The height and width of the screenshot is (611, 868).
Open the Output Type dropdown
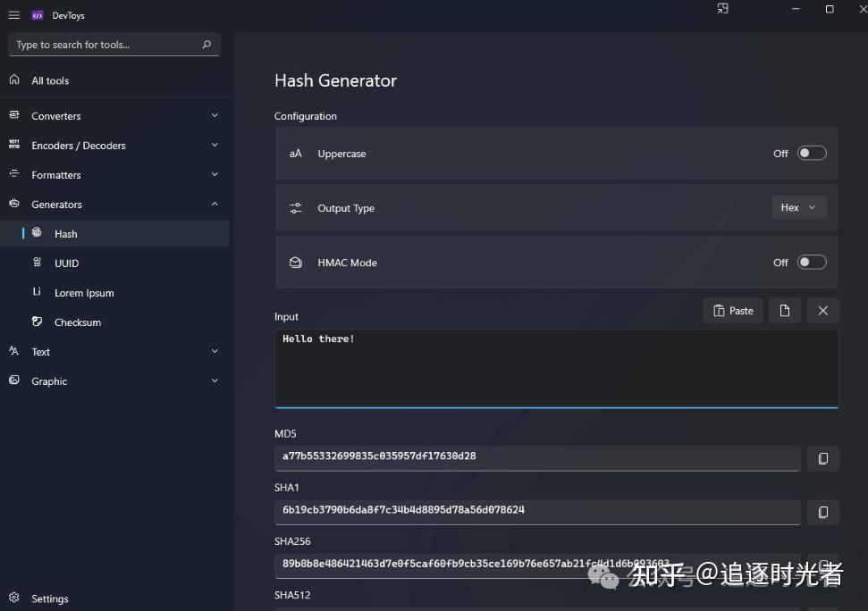798,206
